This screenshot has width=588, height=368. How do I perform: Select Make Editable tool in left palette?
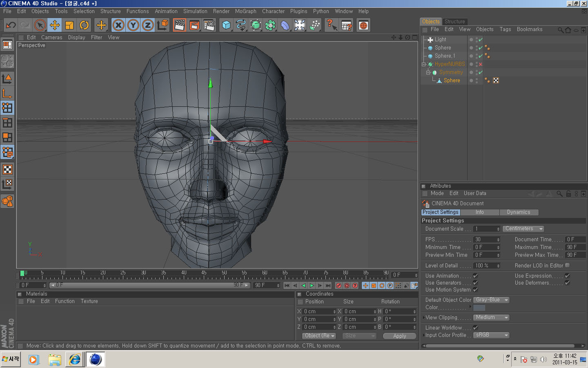coord(7,61)
